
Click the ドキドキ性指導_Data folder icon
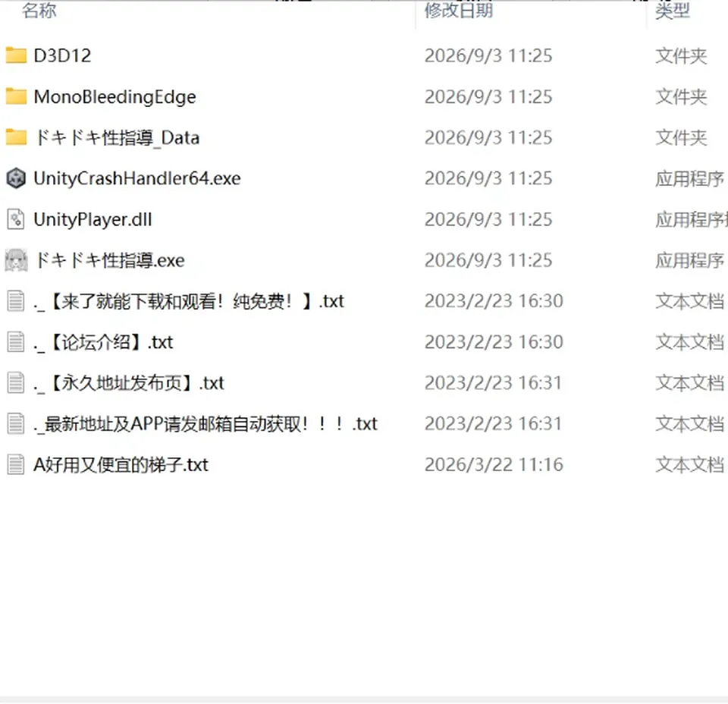[x=16, y=137]
